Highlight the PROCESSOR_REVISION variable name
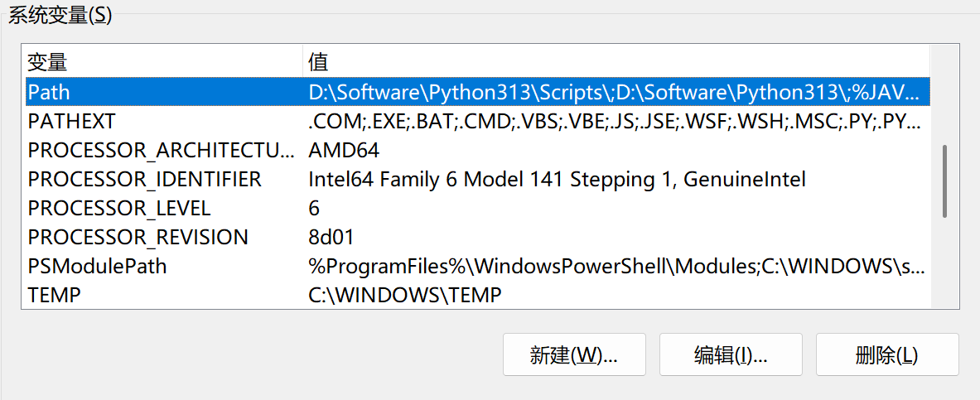This screenshot has width=980, height=400. click(x=138, y=237)
